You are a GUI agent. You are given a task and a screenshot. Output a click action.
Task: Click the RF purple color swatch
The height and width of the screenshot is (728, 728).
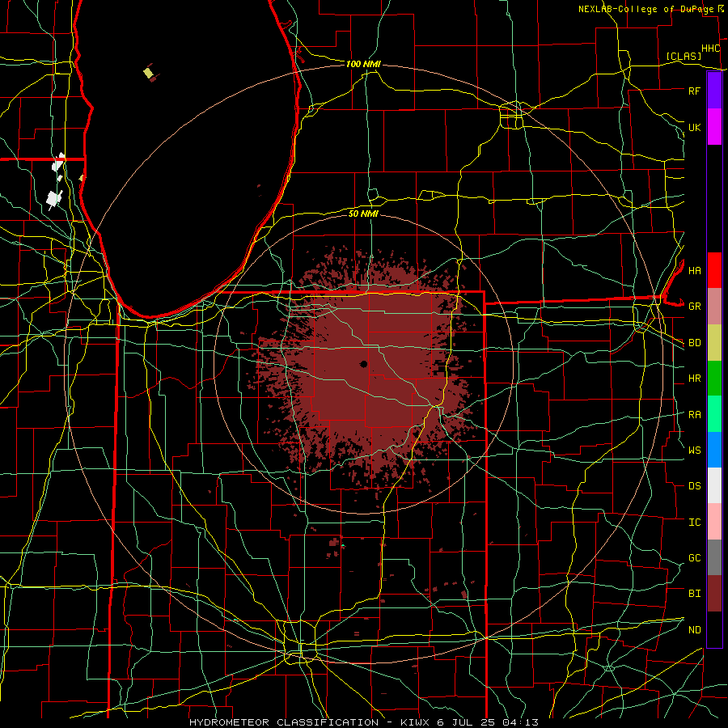pos(714,91)
